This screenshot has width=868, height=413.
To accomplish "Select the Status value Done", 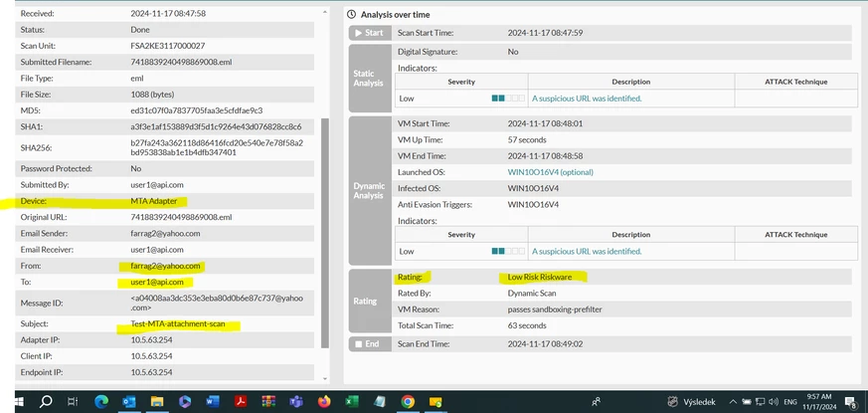I will click(x=140, y=30).
